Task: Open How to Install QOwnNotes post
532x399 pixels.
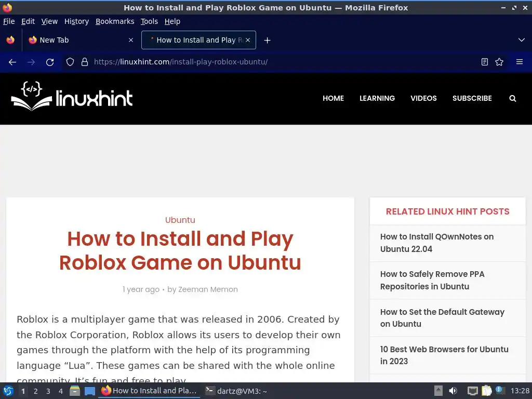Action: click(x=437, y=243)
